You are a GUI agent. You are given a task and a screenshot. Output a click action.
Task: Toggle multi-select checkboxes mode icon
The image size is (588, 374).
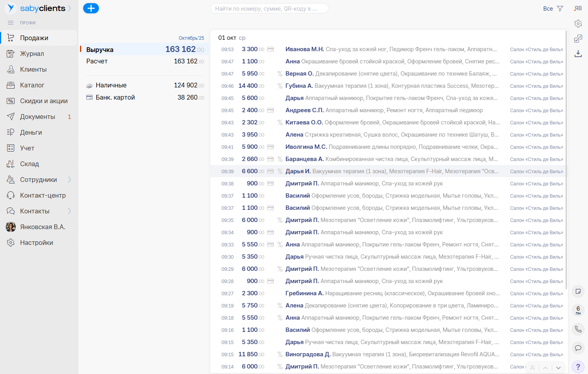578,39
